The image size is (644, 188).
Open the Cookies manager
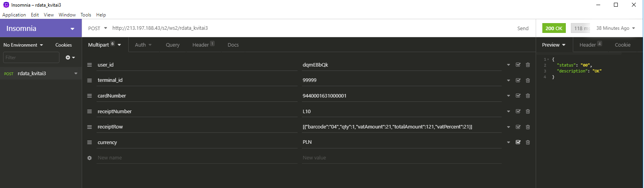click(x=63, y=45)
